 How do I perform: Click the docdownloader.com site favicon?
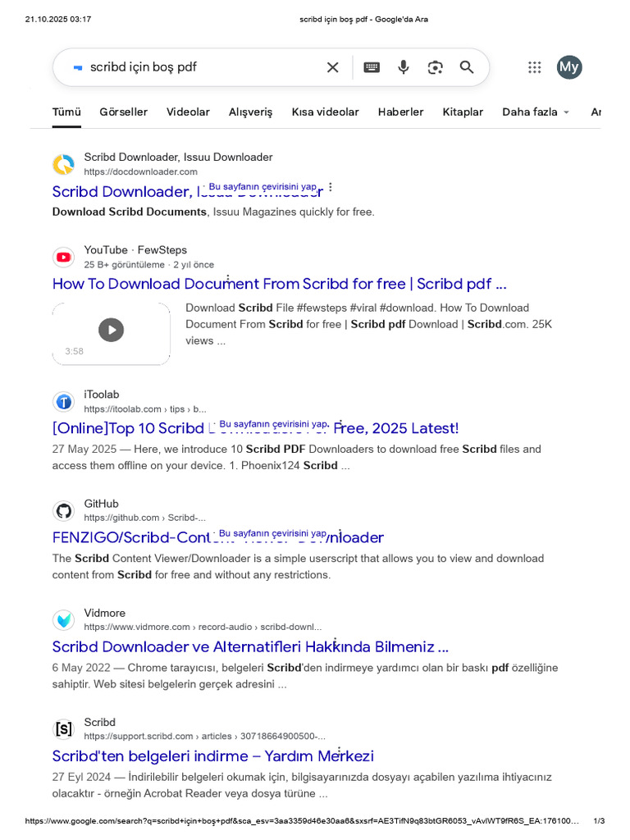tap(64, 164)
